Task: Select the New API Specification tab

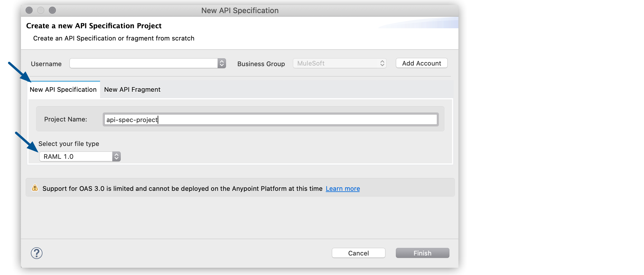Action: point(63,89)
